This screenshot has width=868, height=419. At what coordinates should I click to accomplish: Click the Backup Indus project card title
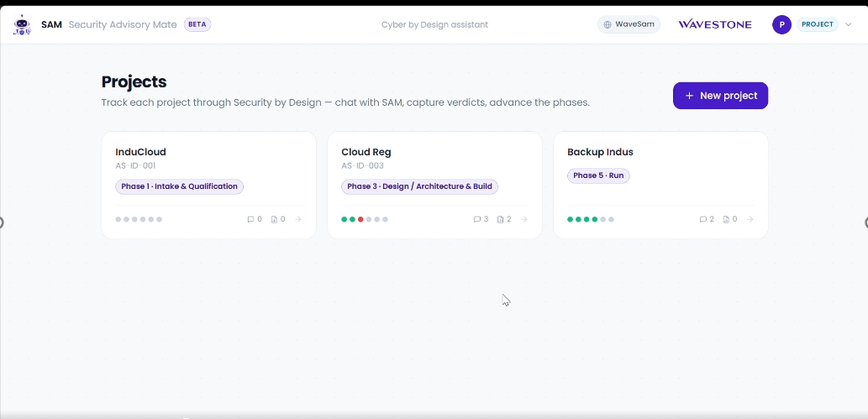point(600,152)
